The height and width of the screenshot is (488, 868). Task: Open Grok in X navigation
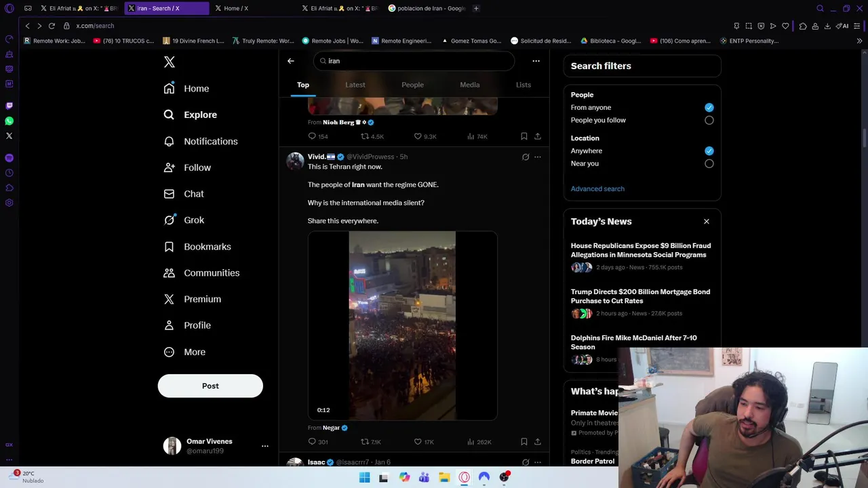184,220
